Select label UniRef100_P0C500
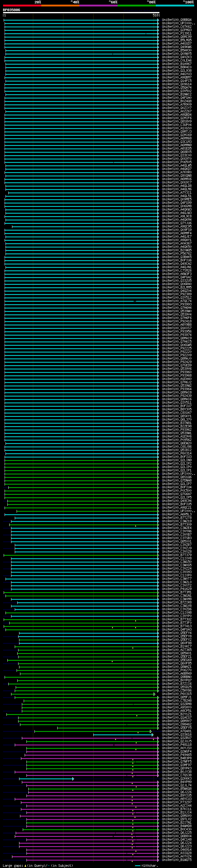Image resolution: width=197 pixels, height=868 pixels. pos(177,491)
